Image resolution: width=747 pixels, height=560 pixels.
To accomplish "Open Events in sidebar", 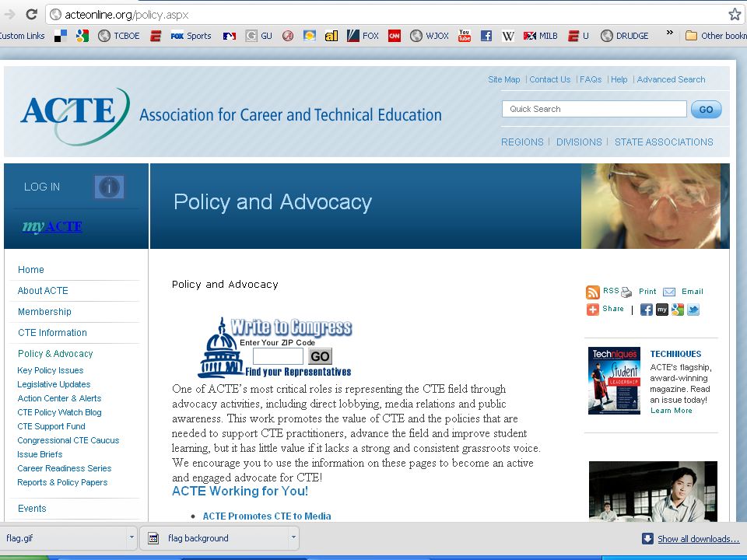I will pyautogui.click(x=32, y=508).
